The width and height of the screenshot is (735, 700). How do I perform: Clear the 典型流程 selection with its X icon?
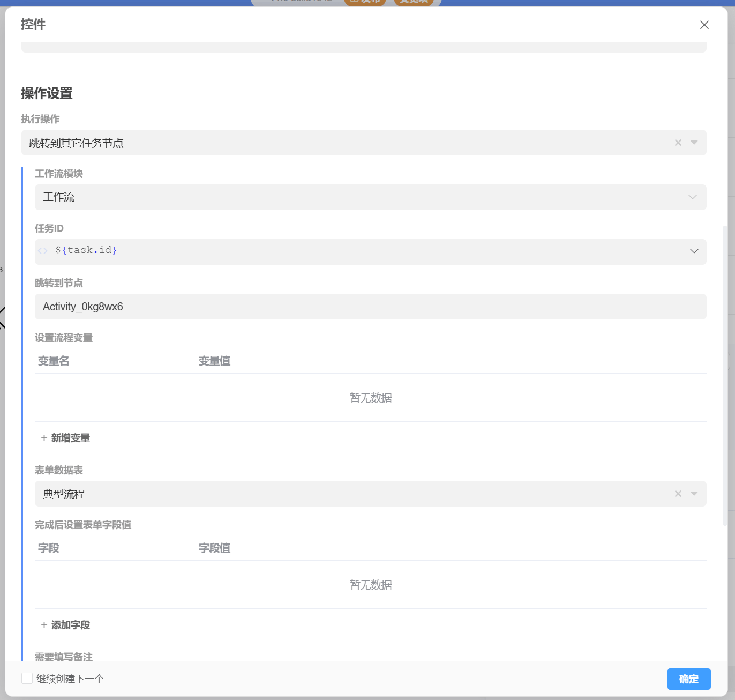(678, 494)
